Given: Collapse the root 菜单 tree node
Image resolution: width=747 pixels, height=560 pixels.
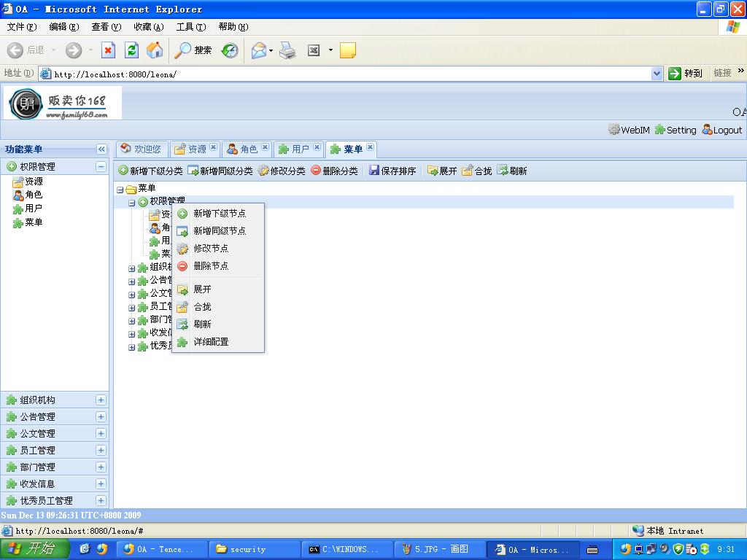Looking at the screenshot, I should tap(120, 190).
